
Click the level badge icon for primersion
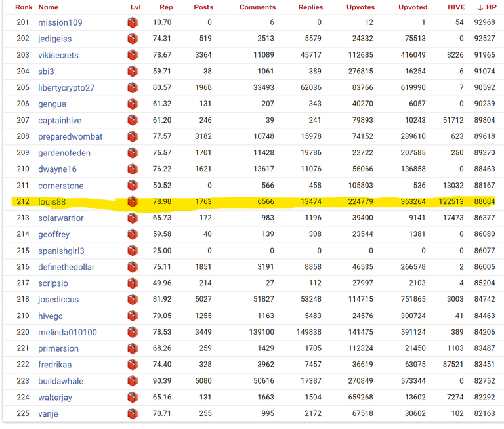tap(133, 348)
